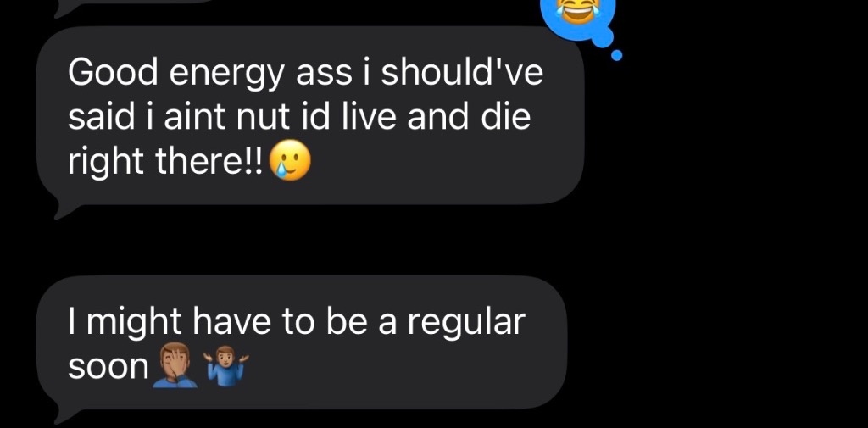Click the word "die" in the first bubble
Image resolution: width=868 pixels, height=428 pixels.
505,117
